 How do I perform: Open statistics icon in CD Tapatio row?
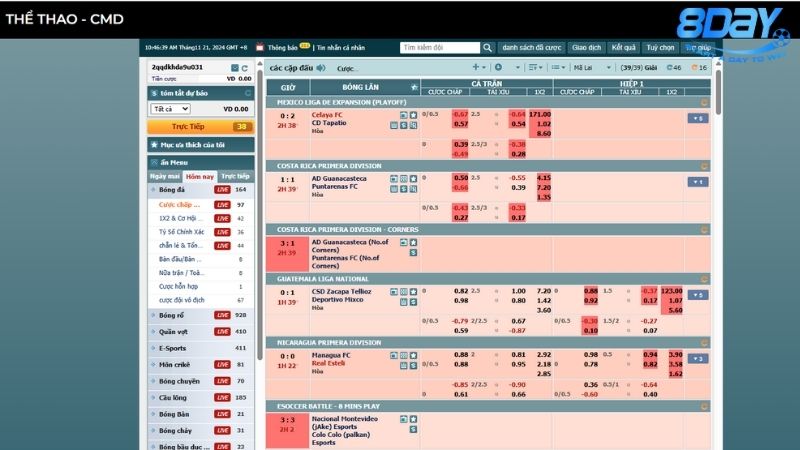394,125
